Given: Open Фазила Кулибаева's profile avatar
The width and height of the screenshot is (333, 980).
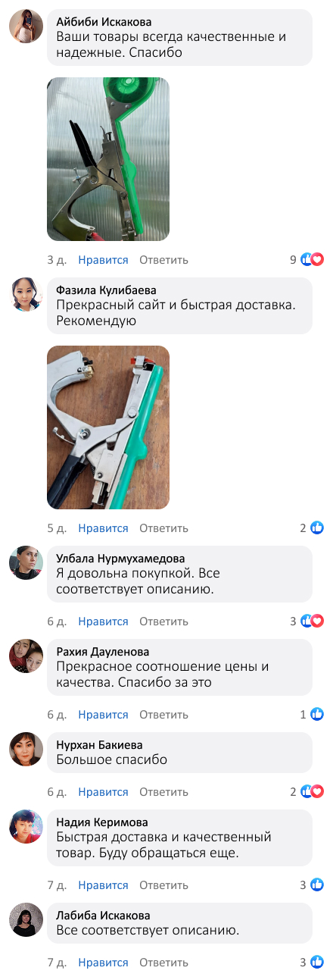Looking at the screenshot, I should 26,294.
